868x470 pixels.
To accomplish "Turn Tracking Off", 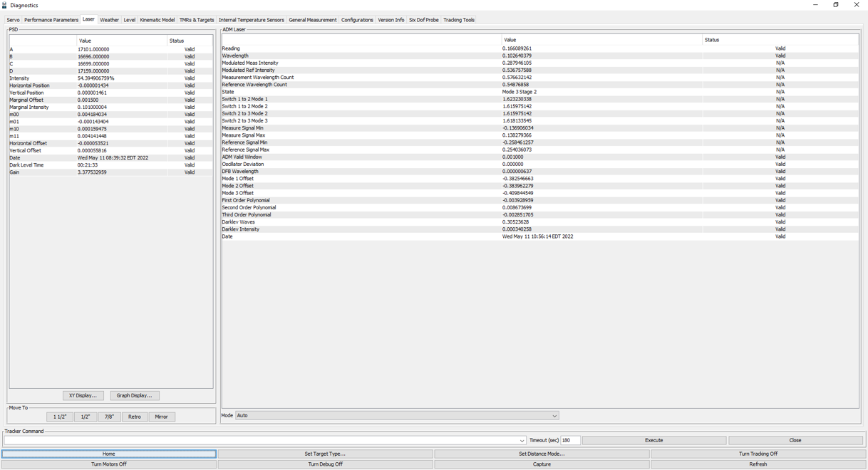I will click(758, 454).
